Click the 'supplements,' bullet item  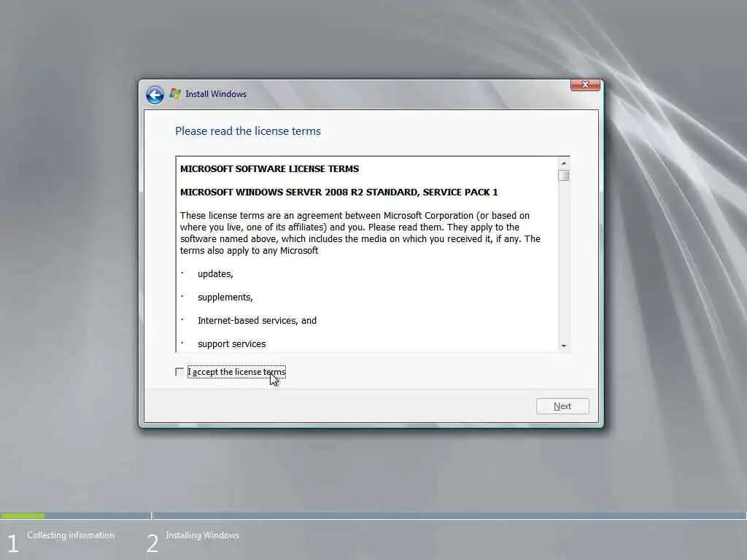tap(225, 297)
